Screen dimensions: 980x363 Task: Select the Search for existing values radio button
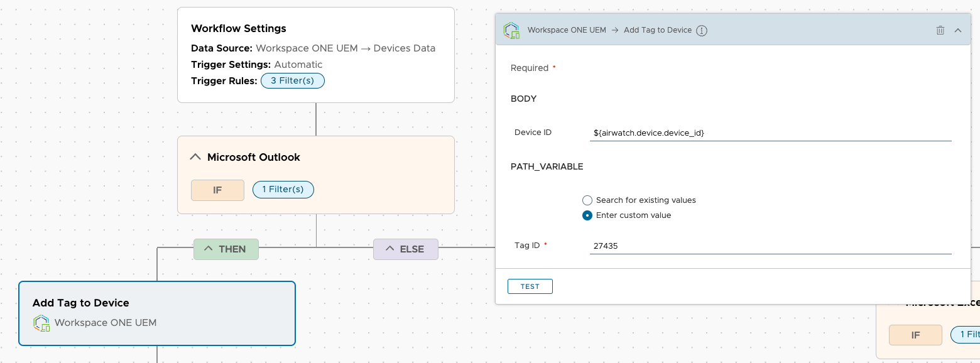[x=587, y=200]
